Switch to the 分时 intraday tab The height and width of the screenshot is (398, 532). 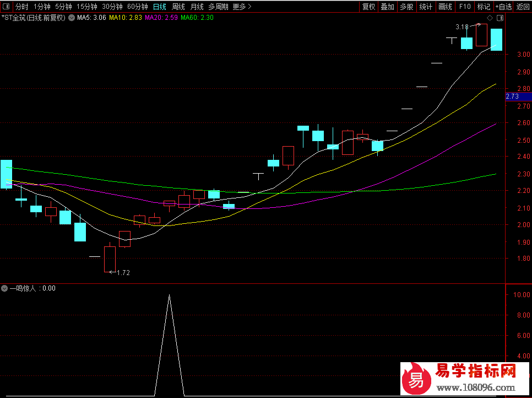(21, 7)
